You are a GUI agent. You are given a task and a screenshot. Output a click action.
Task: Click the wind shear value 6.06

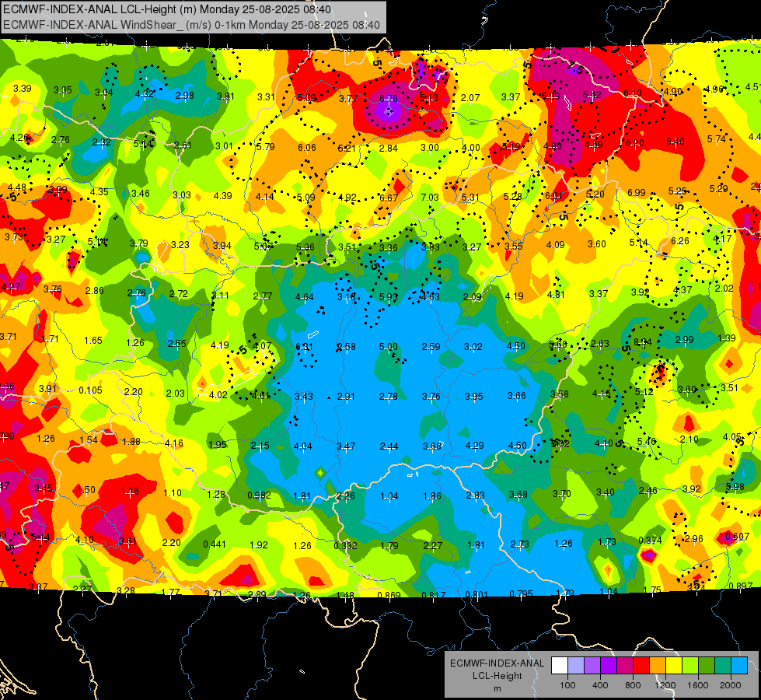click(x=307, y=147)
